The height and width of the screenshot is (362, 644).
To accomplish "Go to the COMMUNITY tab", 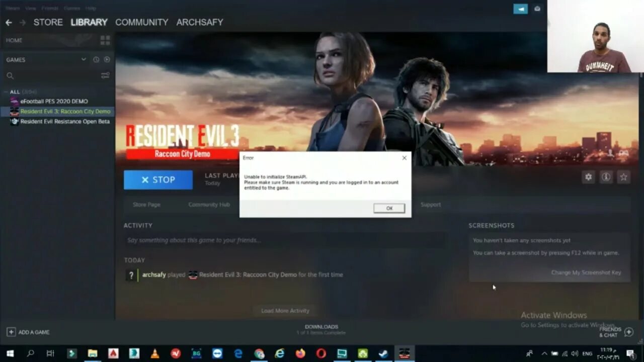I will (x=142, y=23).
